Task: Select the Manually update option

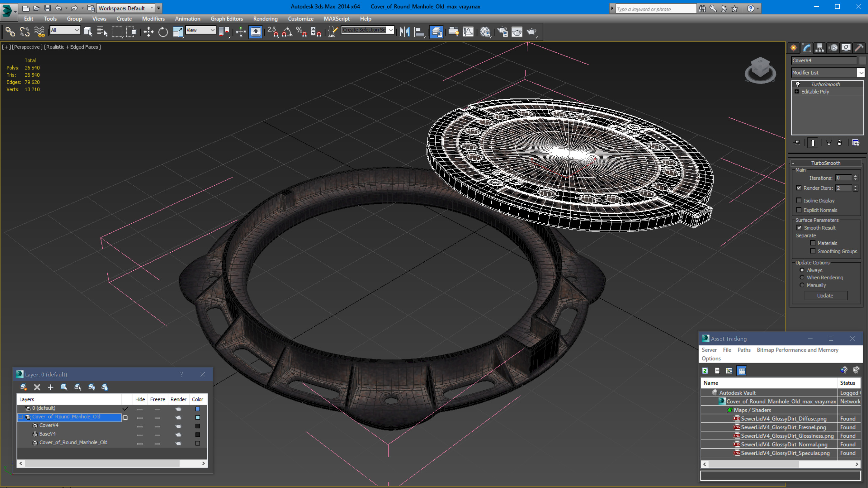Action: pos(802,285)
